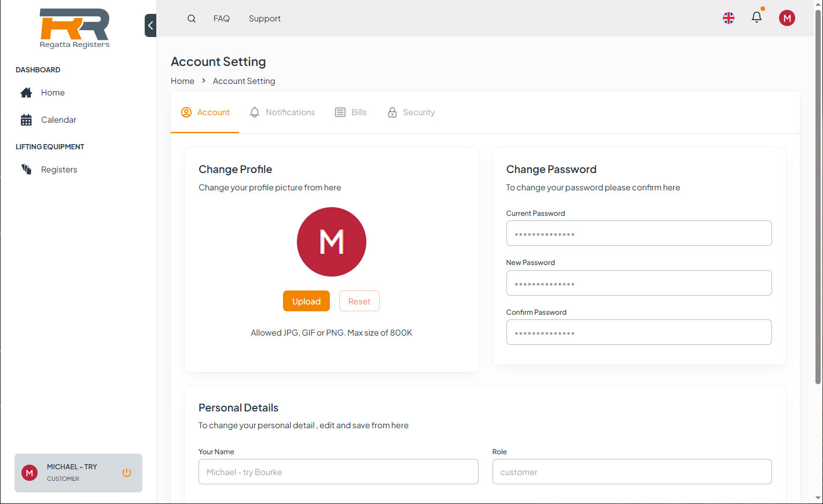Image resolution: width=823 pixels, height=504 pixels.
Task: Open the FAQ link
Action: [221, 18]
